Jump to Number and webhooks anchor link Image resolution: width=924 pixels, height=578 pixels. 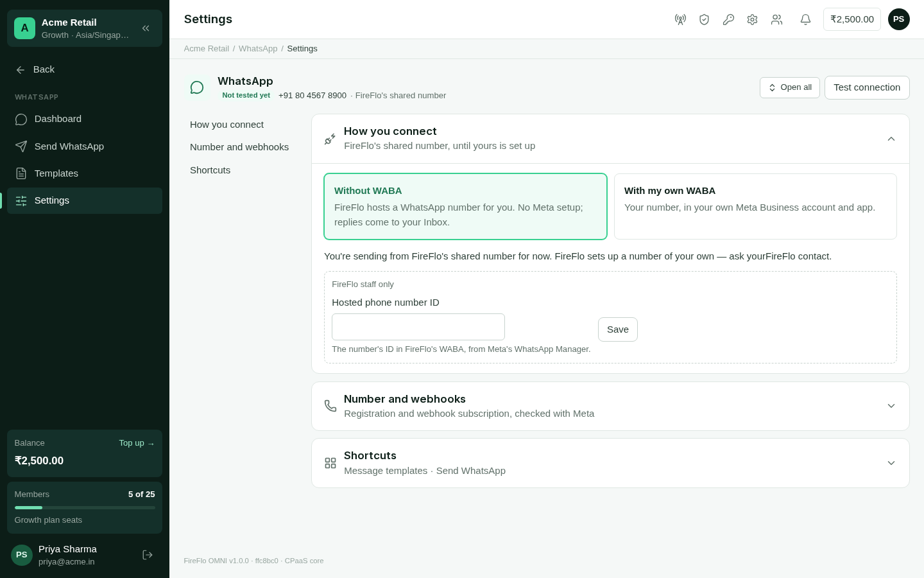[239, 147]
